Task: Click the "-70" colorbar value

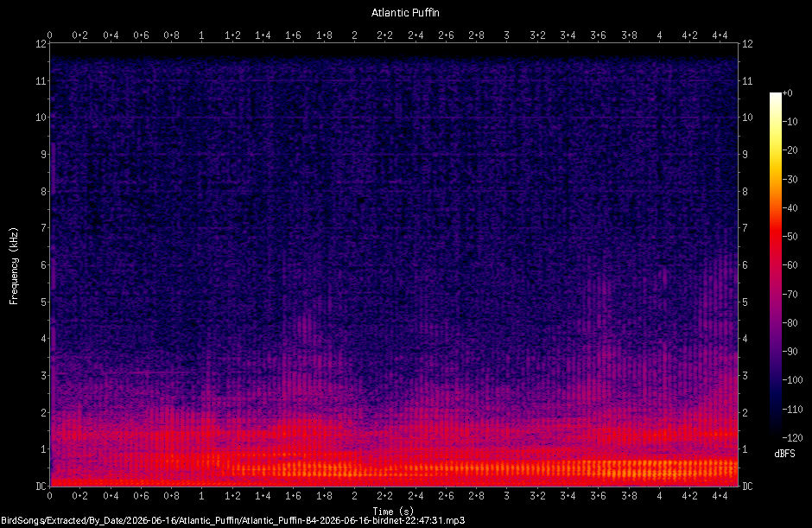Action: [790, 295]
